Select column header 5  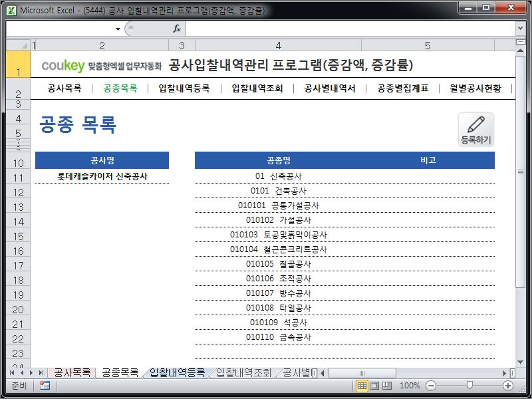[428, 45]
